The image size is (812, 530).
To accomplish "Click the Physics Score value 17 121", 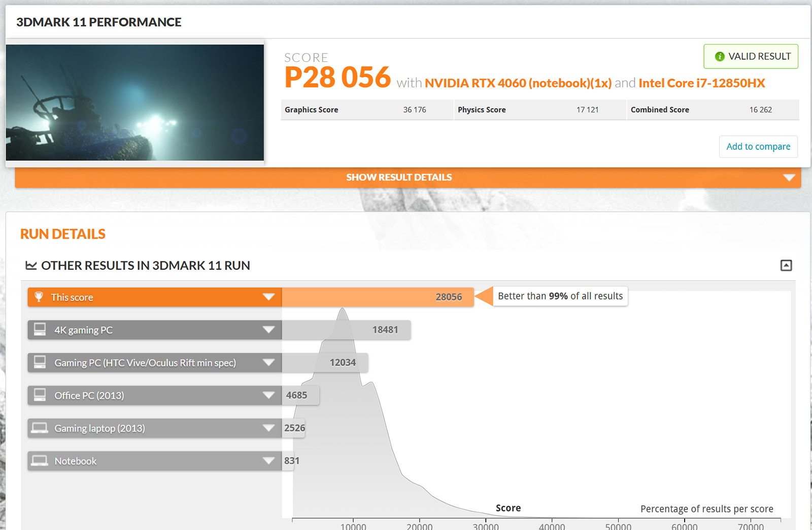I will 588,110.
